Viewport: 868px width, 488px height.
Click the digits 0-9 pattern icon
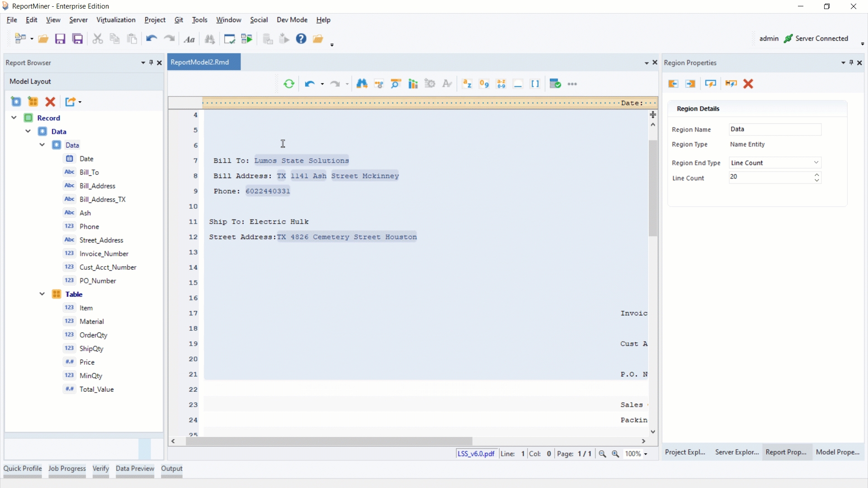(x=484, y=84)
